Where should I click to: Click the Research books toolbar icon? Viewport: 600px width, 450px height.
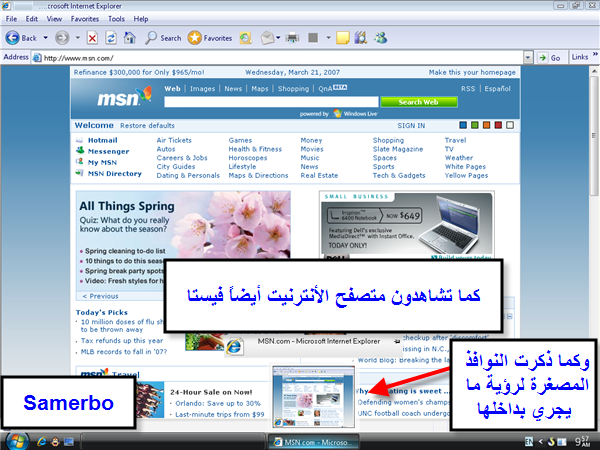pyautogui.click(x=360, y=38)
